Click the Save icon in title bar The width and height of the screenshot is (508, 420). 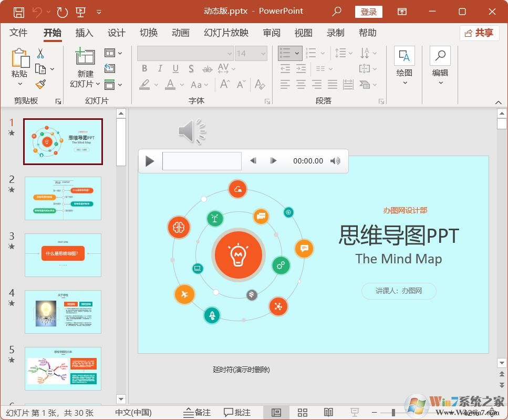coord(18,12)
